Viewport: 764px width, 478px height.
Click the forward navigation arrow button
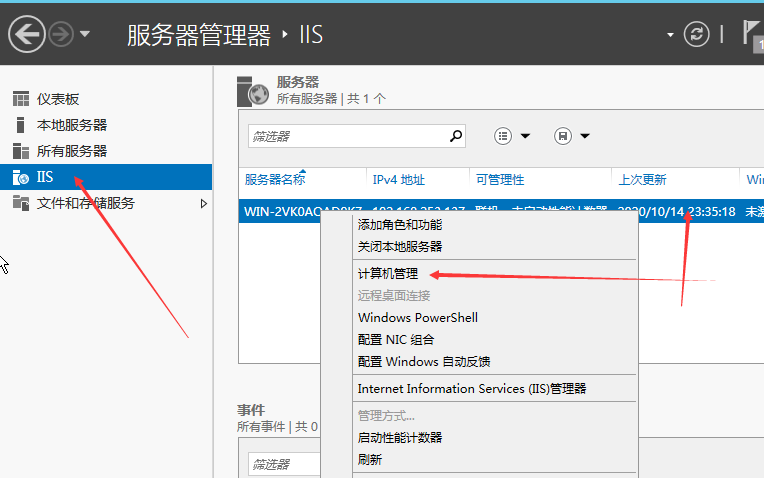[x=61, y=34]
